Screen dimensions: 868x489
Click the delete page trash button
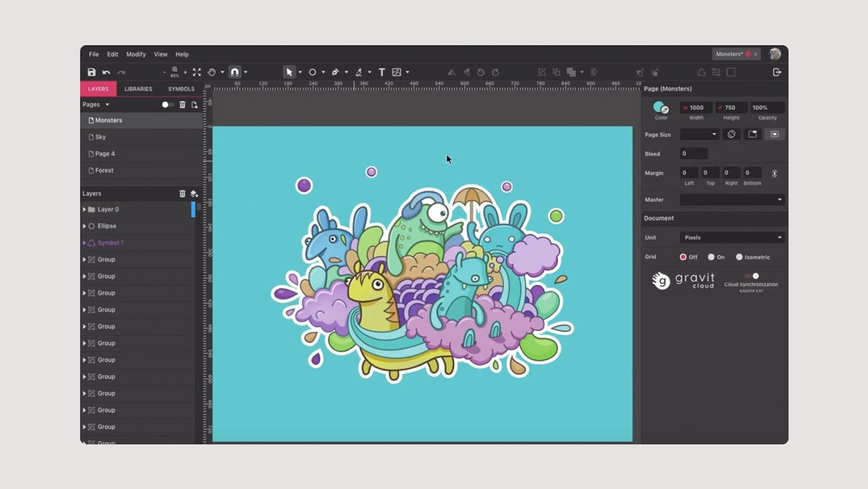coord(182,105)
